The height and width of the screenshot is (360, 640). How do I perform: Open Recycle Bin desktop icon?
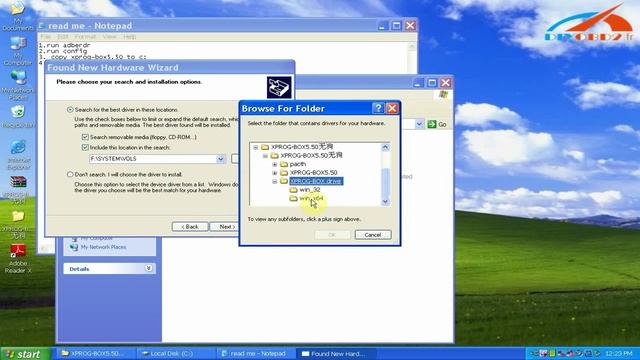coord(18,117)
